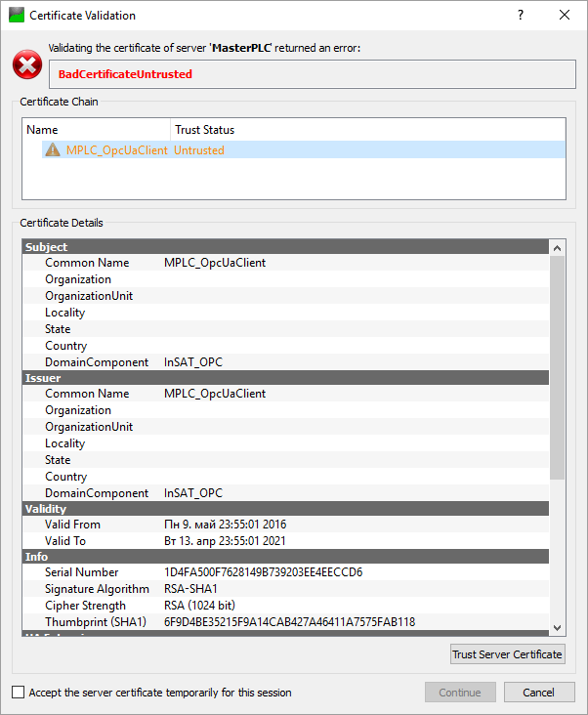Click the SHA1 thumbprint value 6F9D4BE3...

(289, 622)
